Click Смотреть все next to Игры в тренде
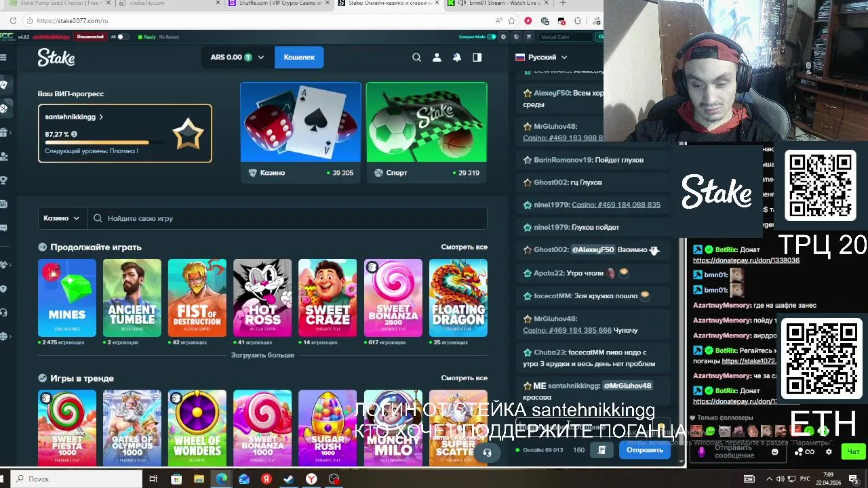Viewport: 868px width, 488px height. pyautogui.click(x=465, y=378)
